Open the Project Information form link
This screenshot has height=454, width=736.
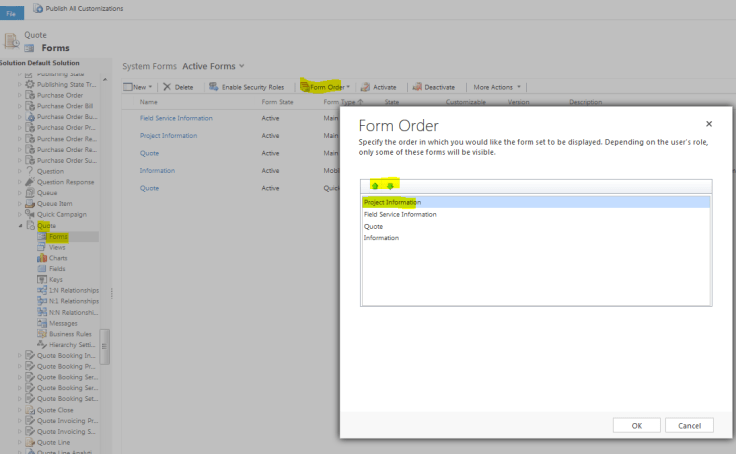168,136
